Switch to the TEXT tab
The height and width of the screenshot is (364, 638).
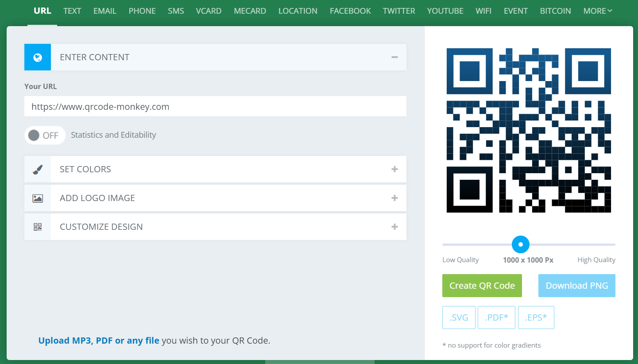tap(72, 11)
